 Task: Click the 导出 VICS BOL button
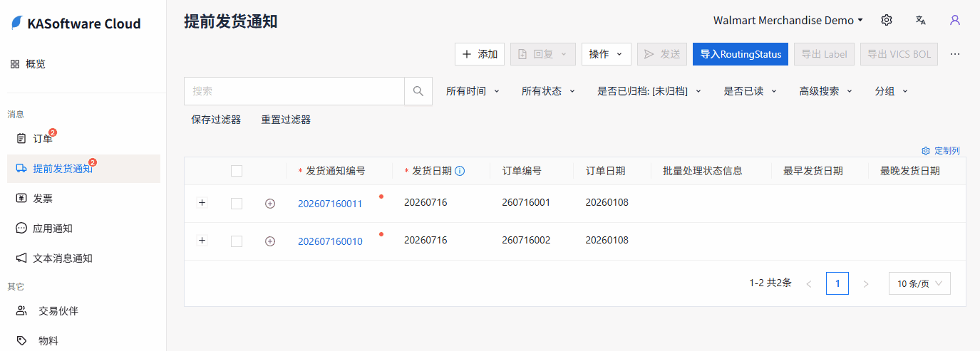point(899,54)
